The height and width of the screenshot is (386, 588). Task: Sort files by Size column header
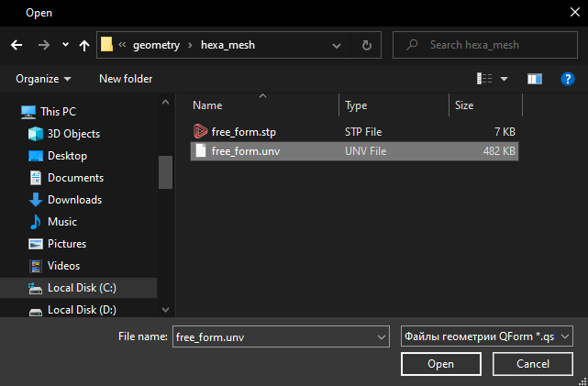pyautogui.click(x=464, y=105)
